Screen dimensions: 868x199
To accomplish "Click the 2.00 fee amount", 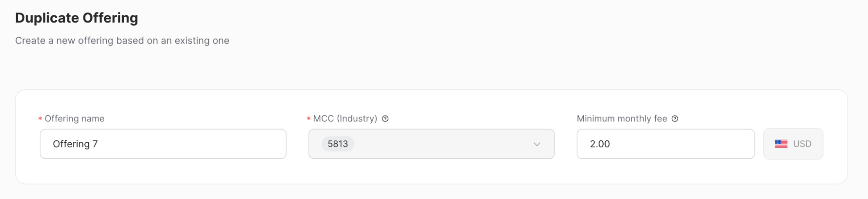I will tap(600, 144).
